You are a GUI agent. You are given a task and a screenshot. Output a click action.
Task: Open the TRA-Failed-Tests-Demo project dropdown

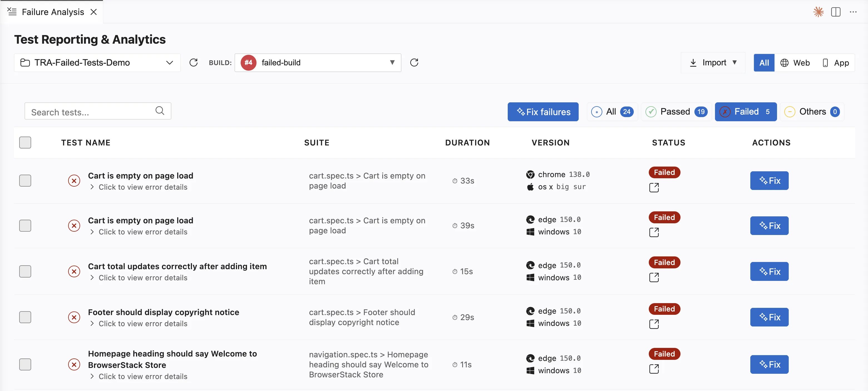coord(97,63)
